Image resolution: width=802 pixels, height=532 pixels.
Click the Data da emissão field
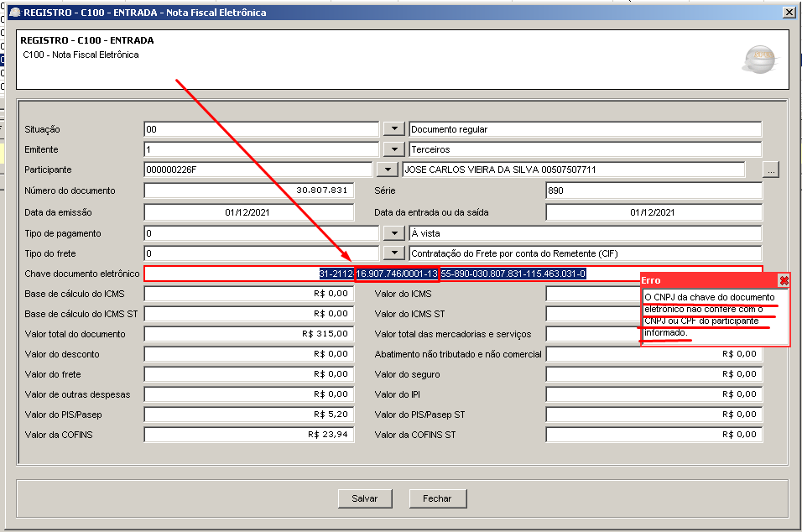click(x=248, y=212)
